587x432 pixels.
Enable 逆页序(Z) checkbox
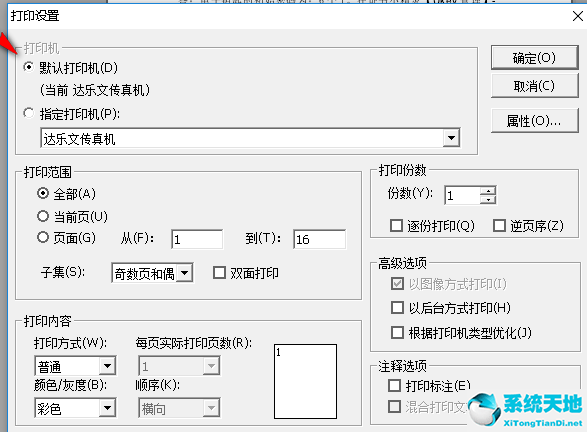tap(499, 226)
